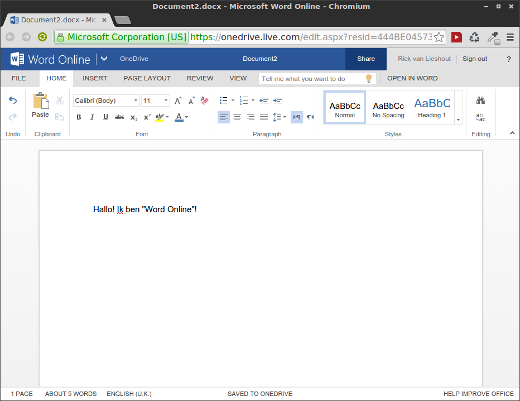Switch to the REVIEW tab
The width and height of the screenshot is (520, 401).
(200, 78)
